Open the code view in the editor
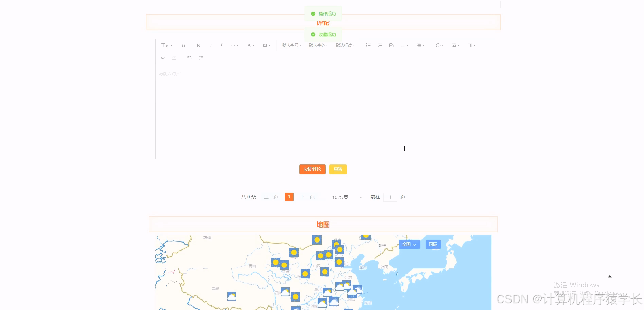 click(x=163, y=58)
